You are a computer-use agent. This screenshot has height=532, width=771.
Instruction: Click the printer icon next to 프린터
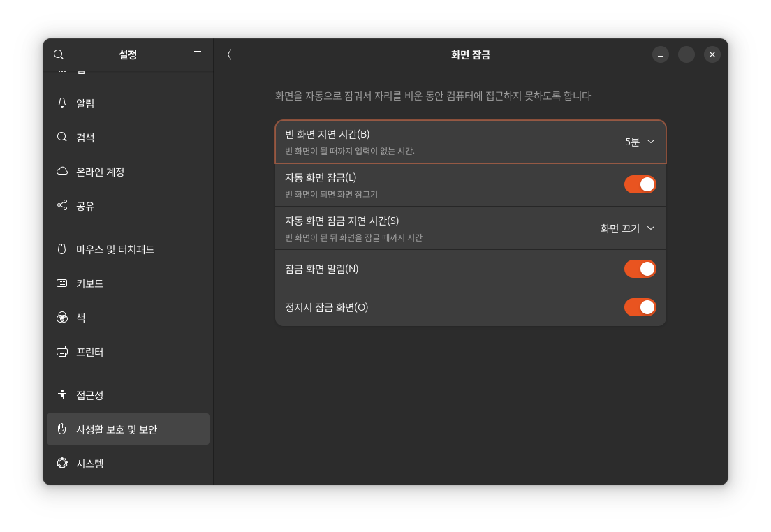click(62, 352)
